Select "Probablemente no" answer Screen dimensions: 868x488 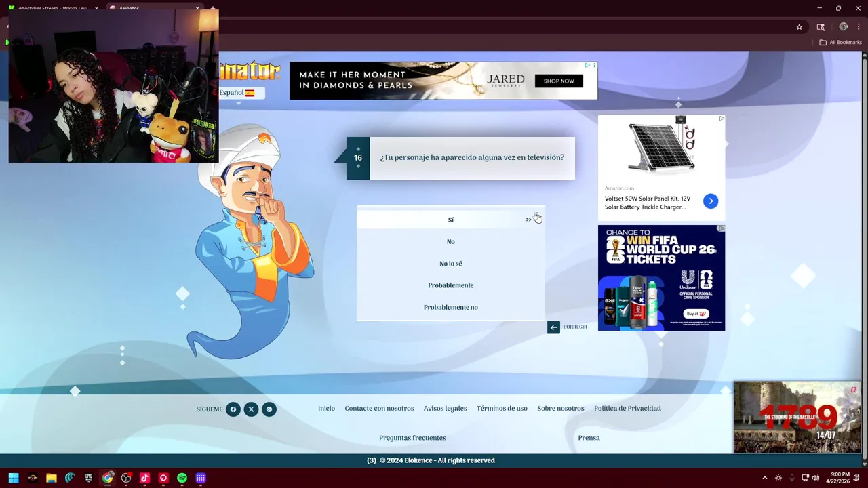pos(451,307)
